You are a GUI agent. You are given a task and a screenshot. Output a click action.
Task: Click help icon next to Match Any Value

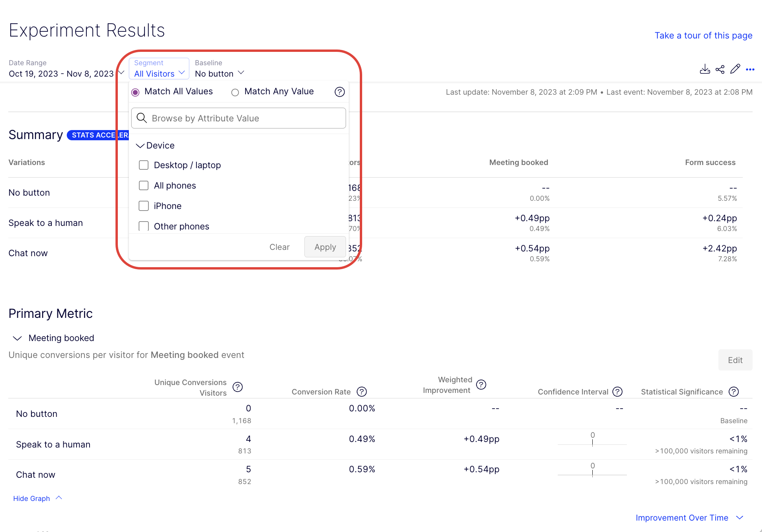coord(339,92)
